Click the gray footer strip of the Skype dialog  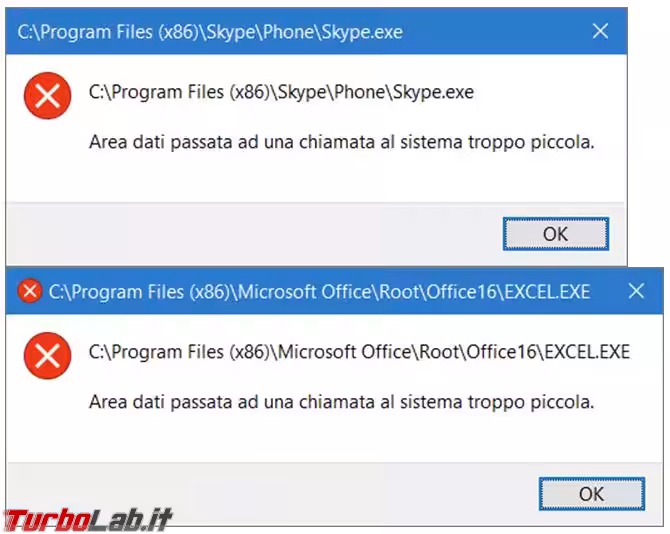coord(250,234)
